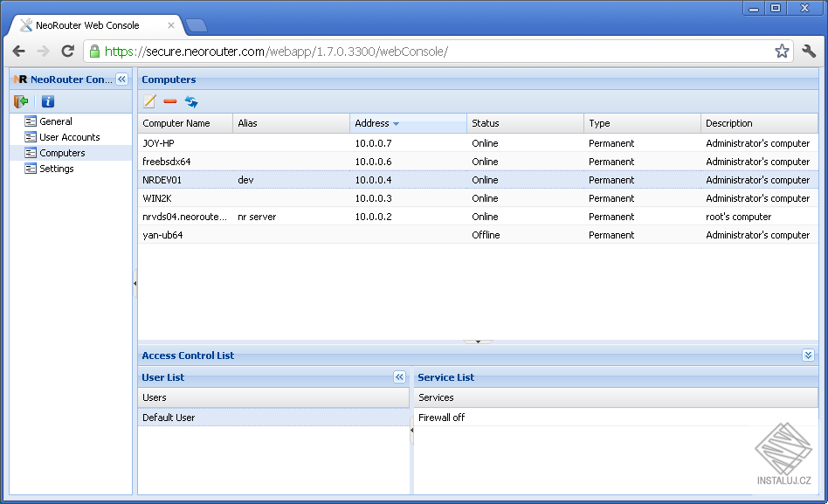This screenshot has height=504, width=828.
Task: Open the browser wrench menu
Action: tap(809, 52)
